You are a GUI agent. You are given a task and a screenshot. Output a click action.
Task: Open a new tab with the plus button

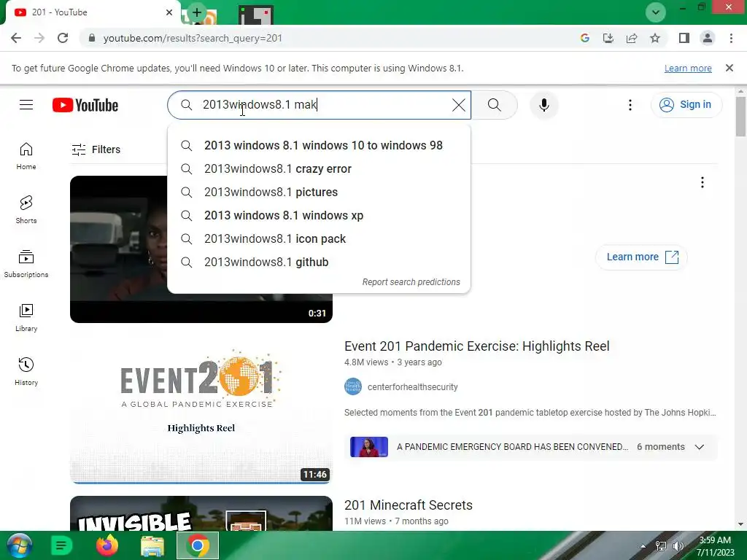click(x=197, y=12)
